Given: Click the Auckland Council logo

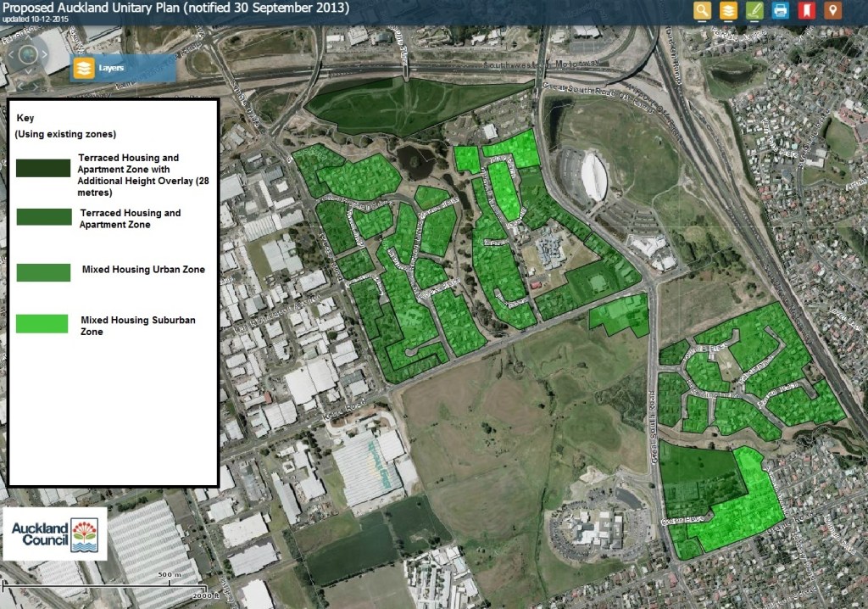Looking at the screenshot, I should [56, 535].
